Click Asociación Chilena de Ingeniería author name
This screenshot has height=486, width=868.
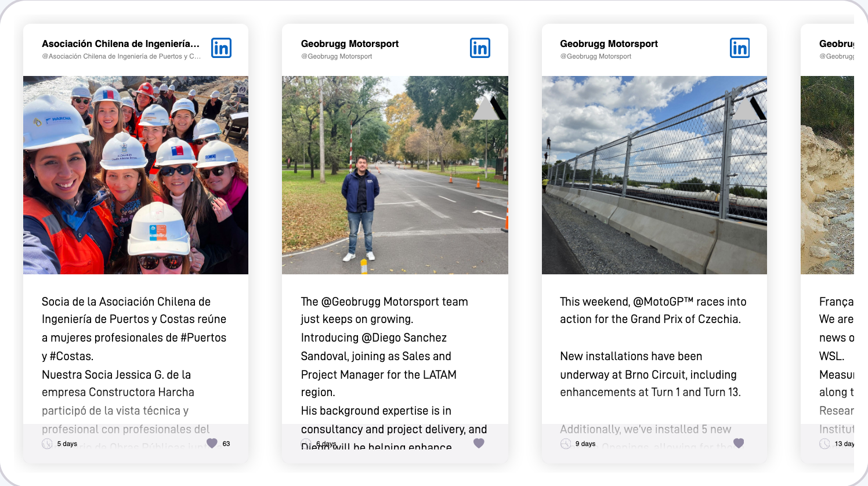pyautogui.click(x=121, y=43)
